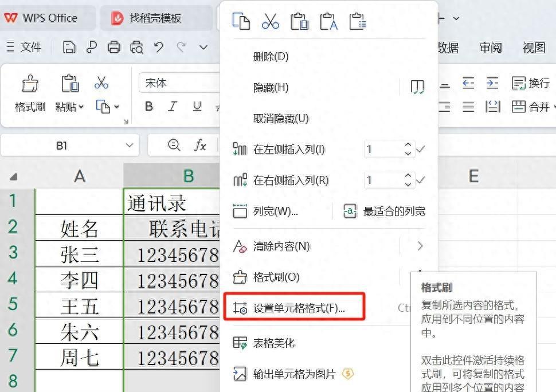
Task: Choose 在右侧插入列(R) option
Action: (281, 180)
